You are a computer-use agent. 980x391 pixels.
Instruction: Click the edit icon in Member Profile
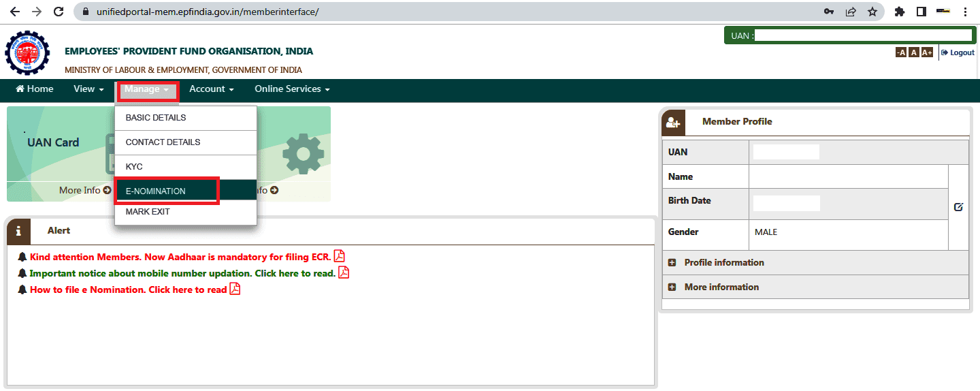(x=958, y=207)
